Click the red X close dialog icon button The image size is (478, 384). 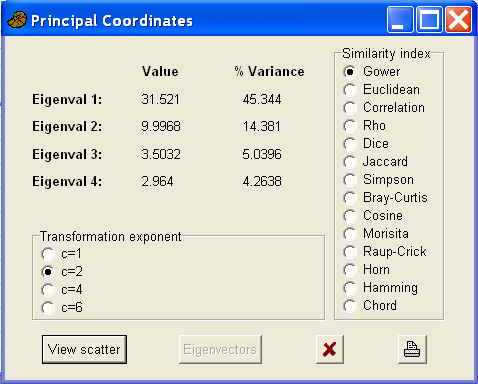[x=330, y=349]
